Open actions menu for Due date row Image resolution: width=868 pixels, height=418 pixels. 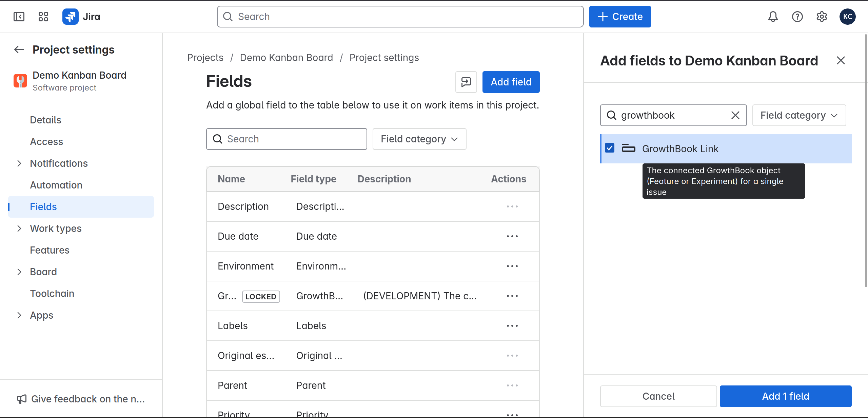[x=512, y=236]
